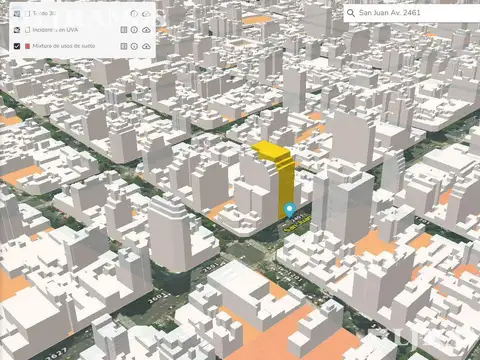
Task: Show info for Mixtura de usos de suelo
Action: [134, 46]
